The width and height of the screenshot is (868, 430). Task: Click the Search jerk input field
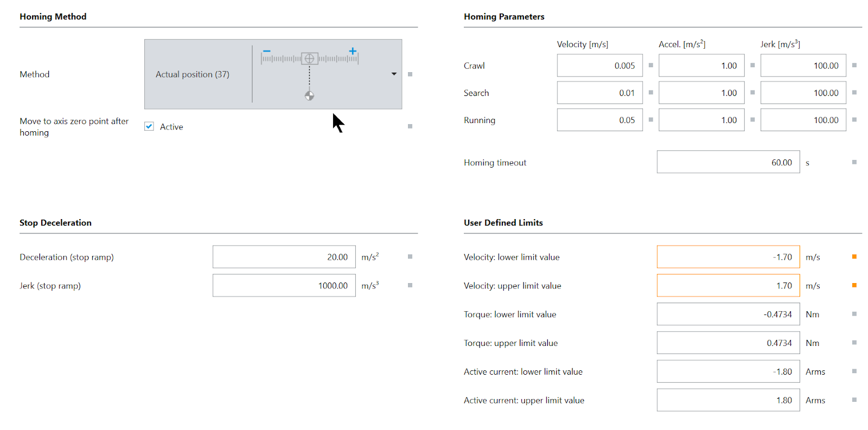pos(803,93)
